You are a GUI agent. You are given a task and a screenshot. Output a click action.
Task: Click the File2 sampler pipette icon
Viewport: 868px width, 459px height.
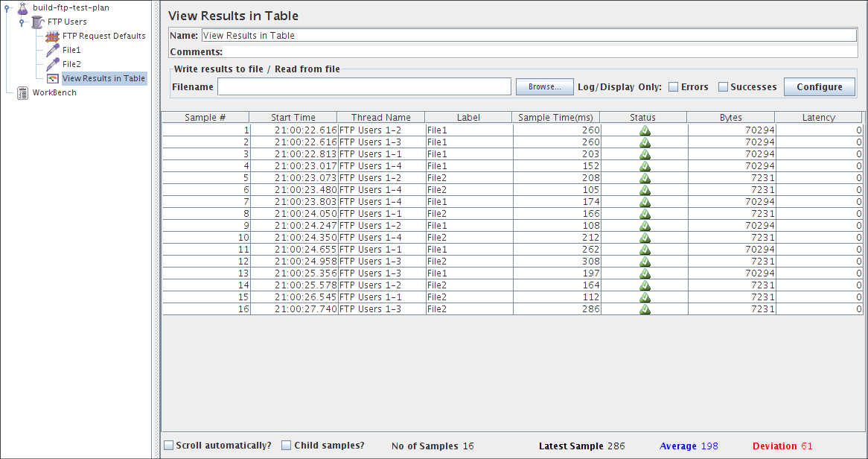(53, 64)
